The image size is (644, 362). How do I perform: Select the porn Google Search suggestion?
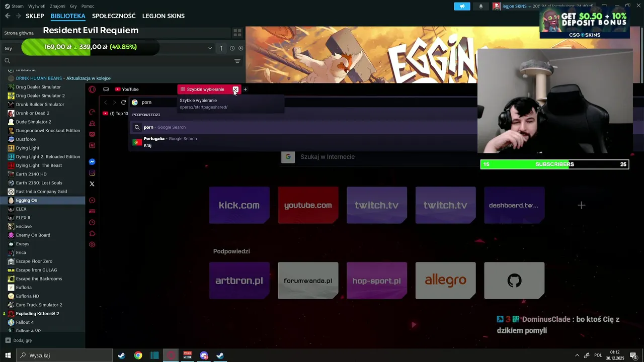[302, 127]
